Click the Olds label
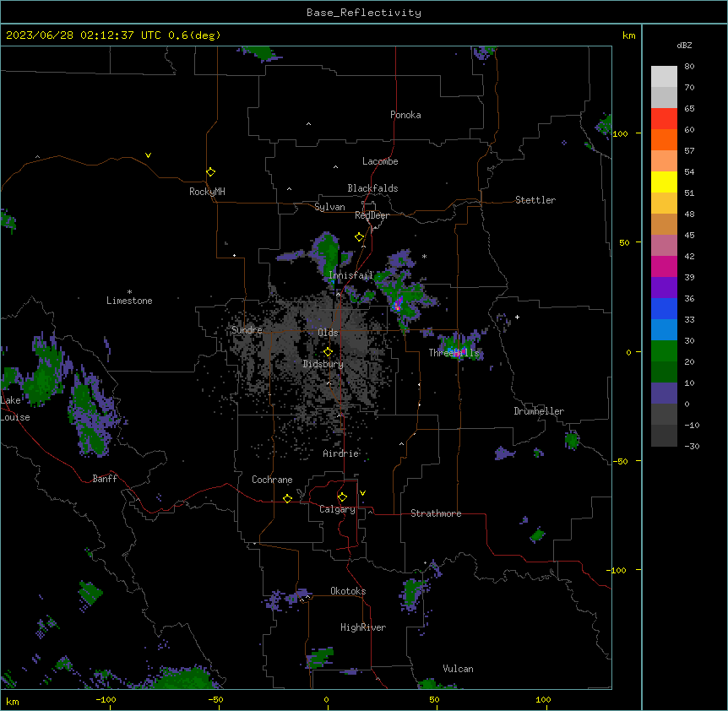728x711 pixels. (x=328, y=333)
